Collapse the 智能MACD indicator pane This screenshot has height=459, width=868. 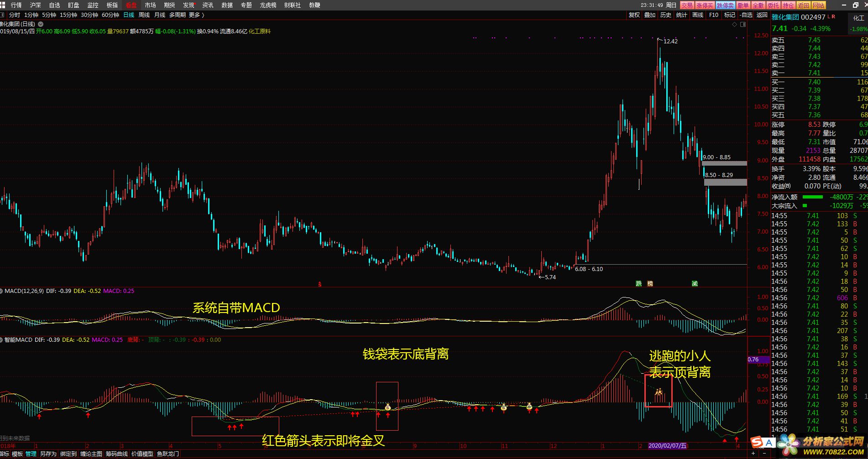[x=2, y=339]
